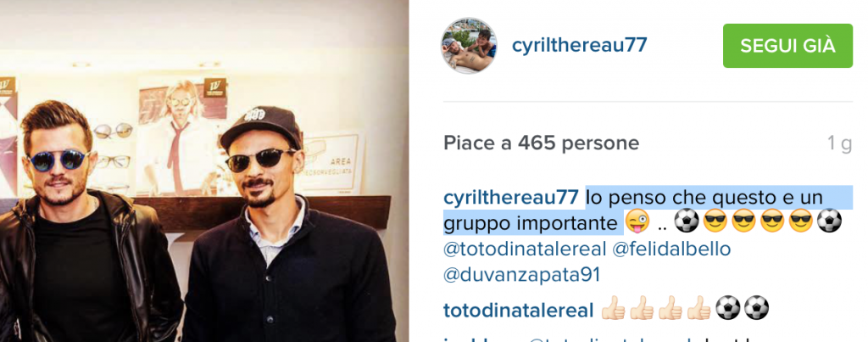Viewport: 868px width, 342px height.
Task: Click the first soccer ball emoji in caption
Action: point(687,222)
